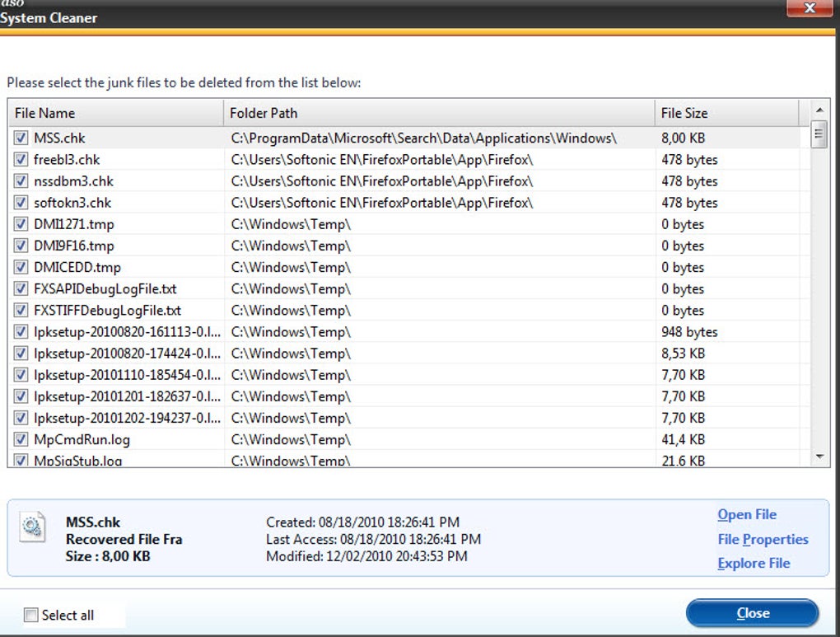Screen dimensions: 840x637
Task: Click the red X window close button
Action: (810, 8)
